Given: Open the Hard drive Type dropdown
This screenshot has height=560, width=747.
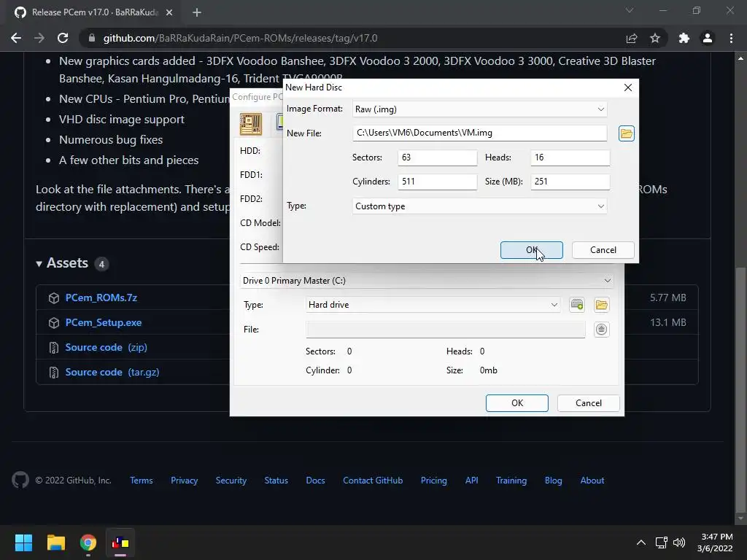Looking at the screenshot, I should (433, 305).
